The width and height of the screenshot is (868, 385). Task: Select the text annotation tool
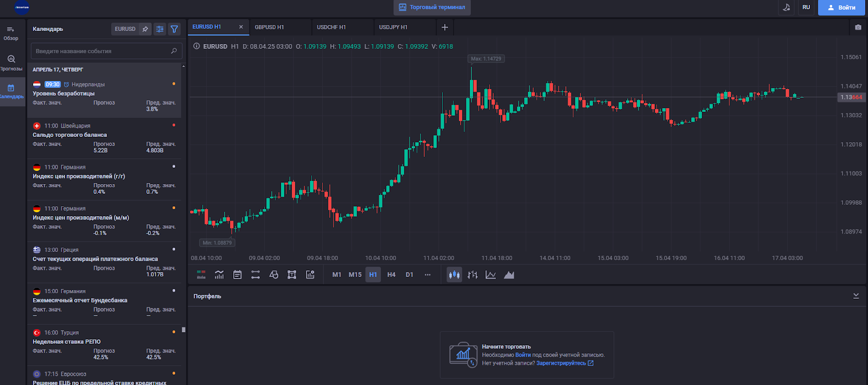pos(292,275)
